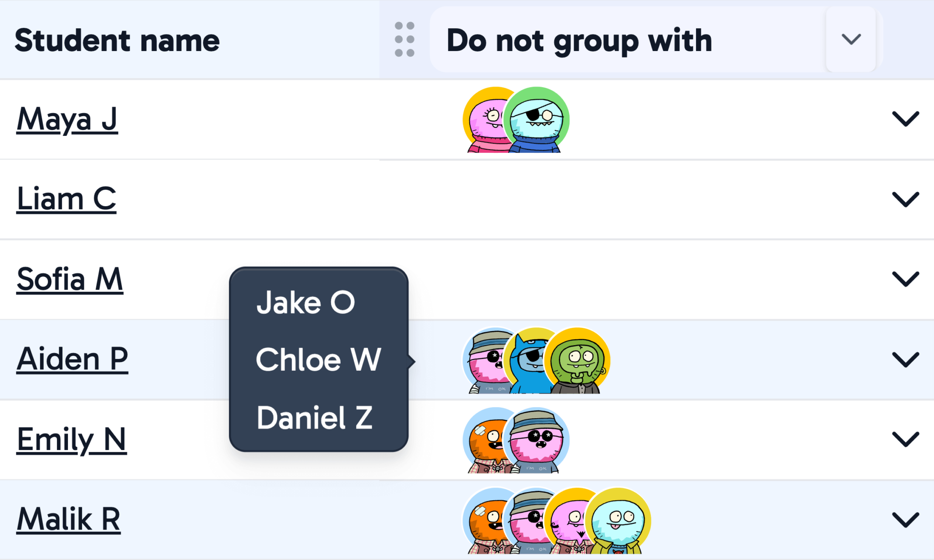Click the Student name column header
This screenshot has width=934, height=560.
tap(118, 40)
